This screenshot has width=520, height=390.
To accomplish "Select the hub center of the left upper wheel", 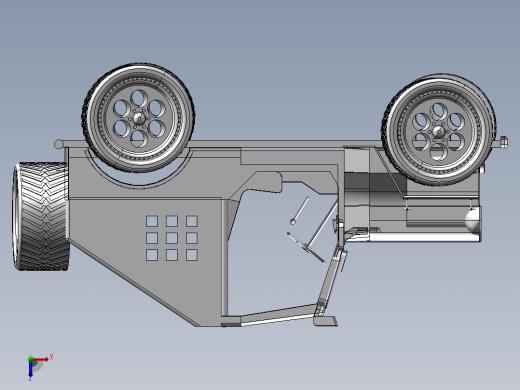I will click(x=138, y=118).
